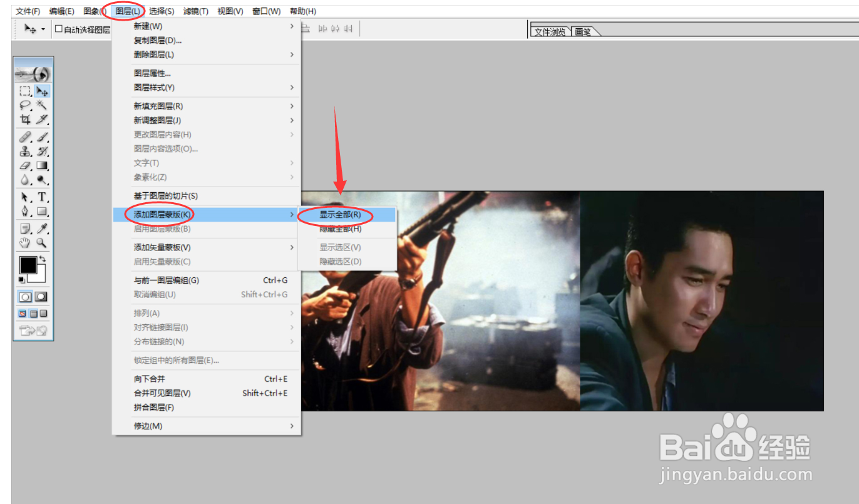
Task: Select the Healing Brush tool
Action: (25, 137)
